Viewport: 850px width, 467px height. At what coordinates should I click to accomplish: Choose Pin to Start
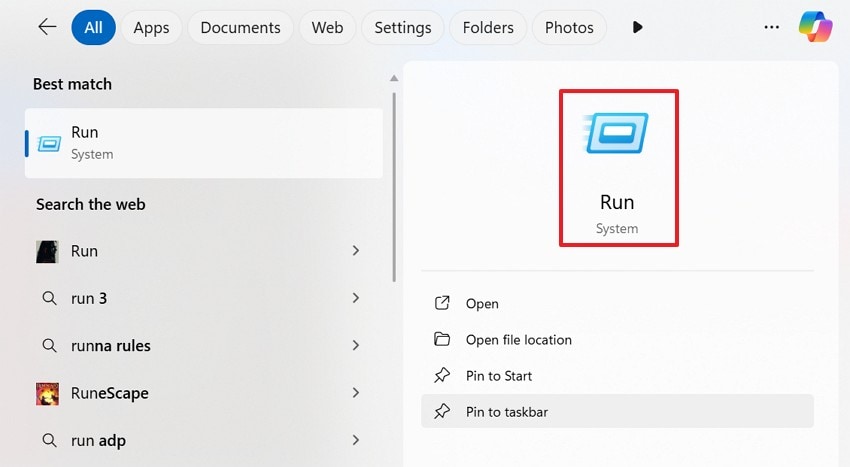[x=617, y=375]
